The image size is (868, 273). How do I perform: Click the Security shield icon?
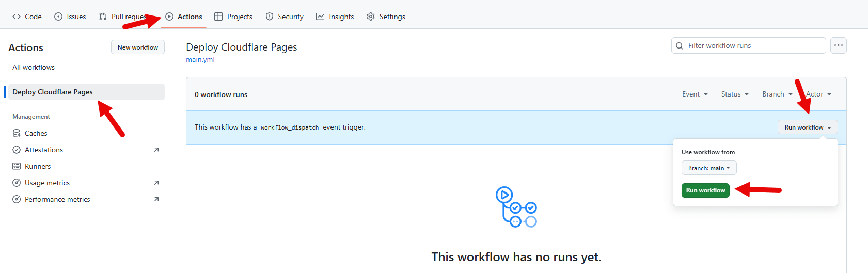270,17
